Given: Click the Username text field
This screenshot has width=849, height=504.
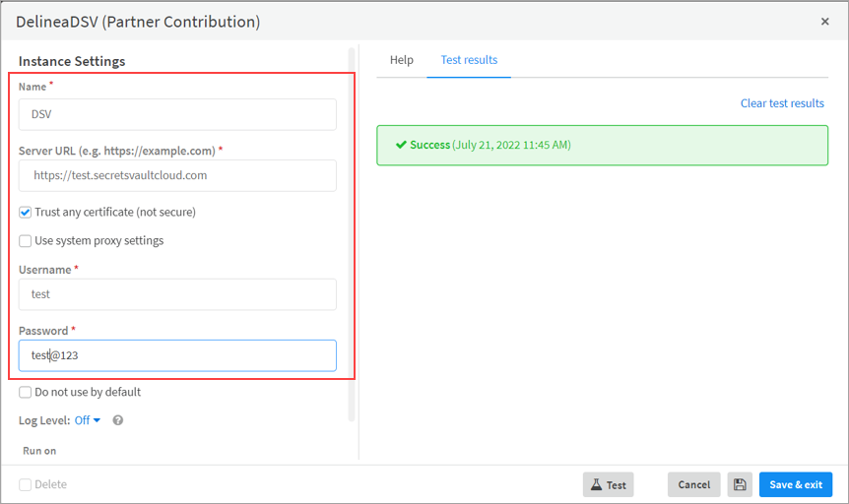Looking at the screenshot, I should [x=177, y=294].
